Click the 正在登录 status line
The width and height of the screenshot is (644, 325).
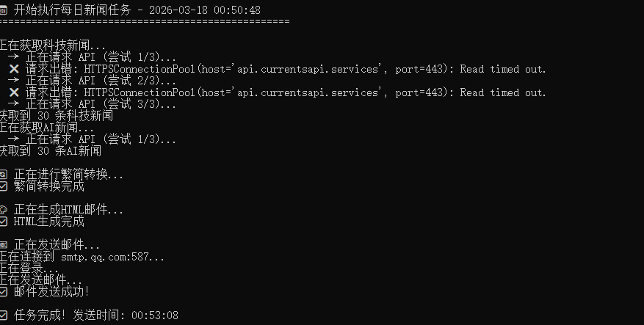(29, 269)
